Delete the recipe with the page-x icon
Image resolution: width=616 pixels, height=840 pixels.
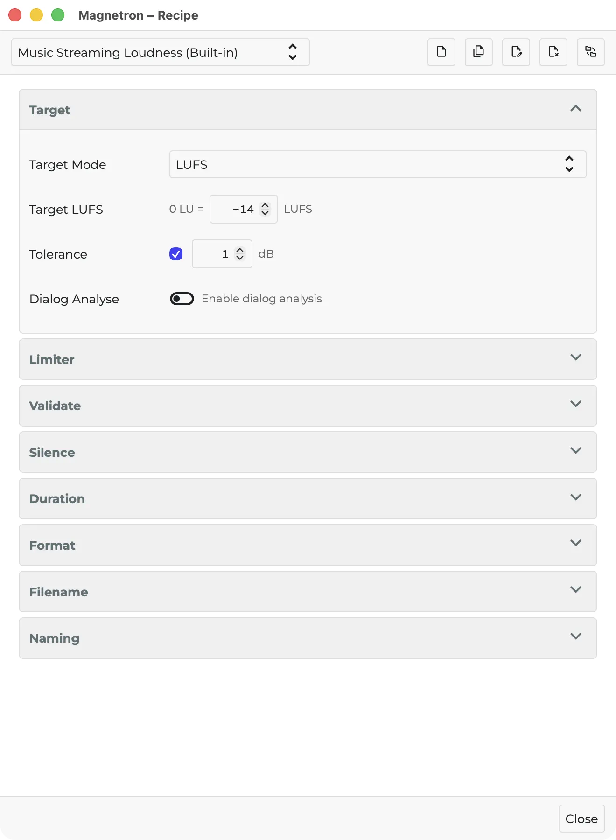(553, 52)
